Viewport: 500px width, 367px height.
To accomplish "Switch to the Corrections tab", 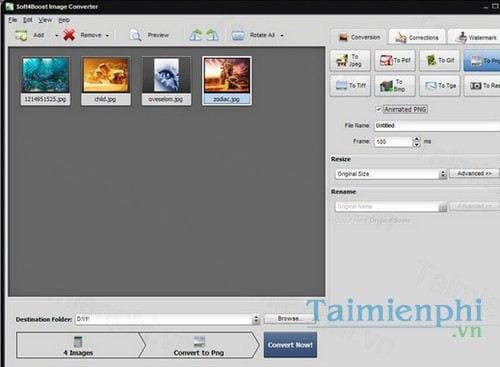I will coord(417,37).
